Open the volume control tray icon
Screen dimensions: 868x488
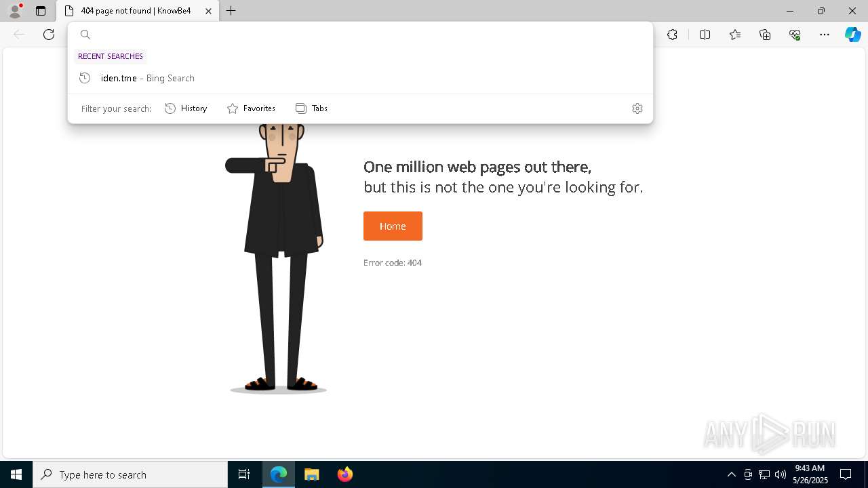tap(781, 474)
